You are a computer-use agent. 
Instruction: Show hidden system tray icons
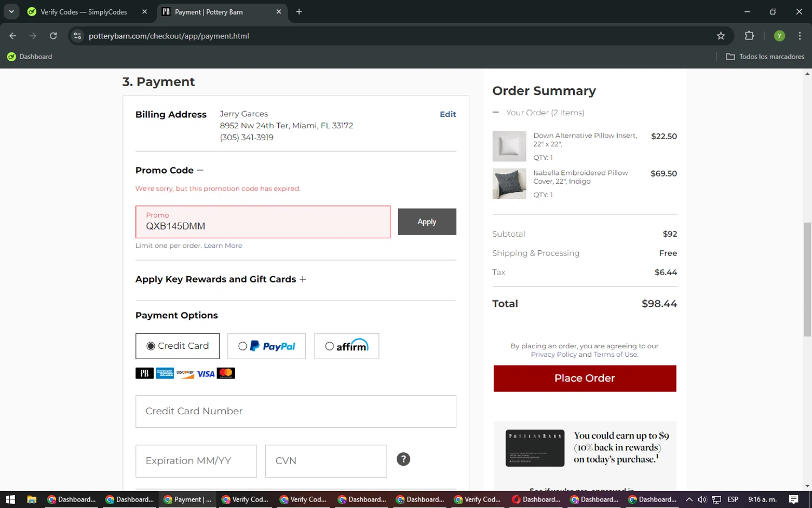(x=689, y=499)
